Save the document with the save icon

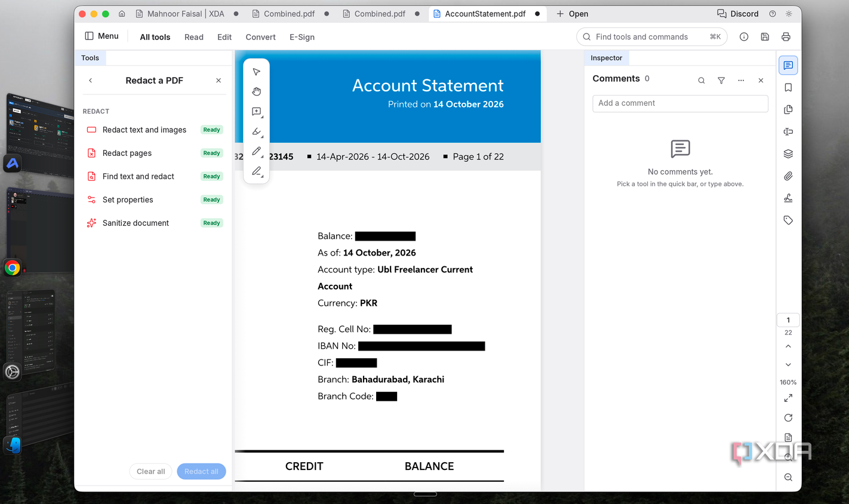[x=765, y=37]
